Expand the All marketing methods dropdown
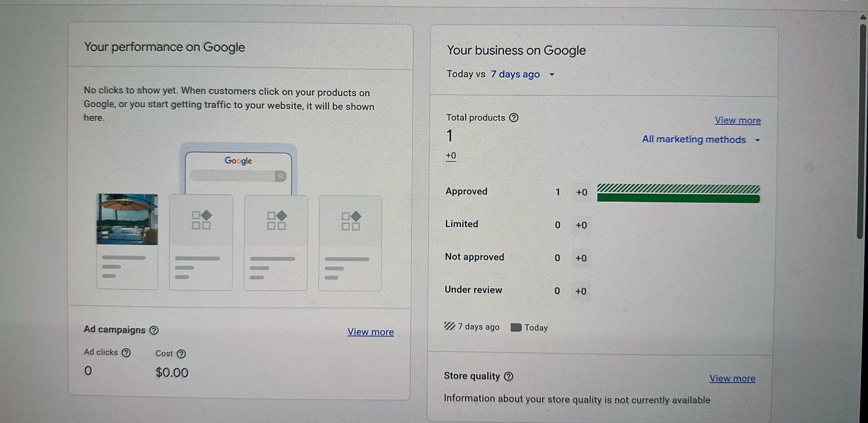Image resolution: width=868 pixels, height=423 pixels. coord(700,140)
